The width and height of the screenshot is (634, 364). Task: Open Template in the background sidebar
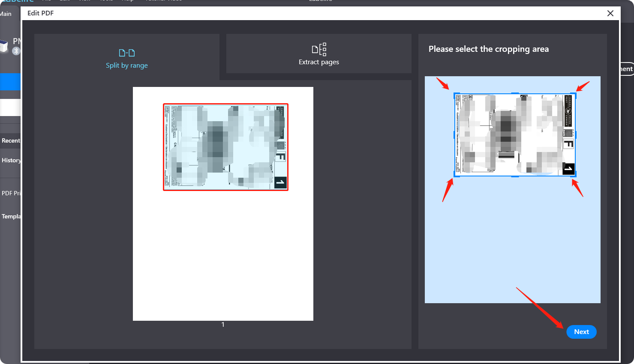point(10,216)
